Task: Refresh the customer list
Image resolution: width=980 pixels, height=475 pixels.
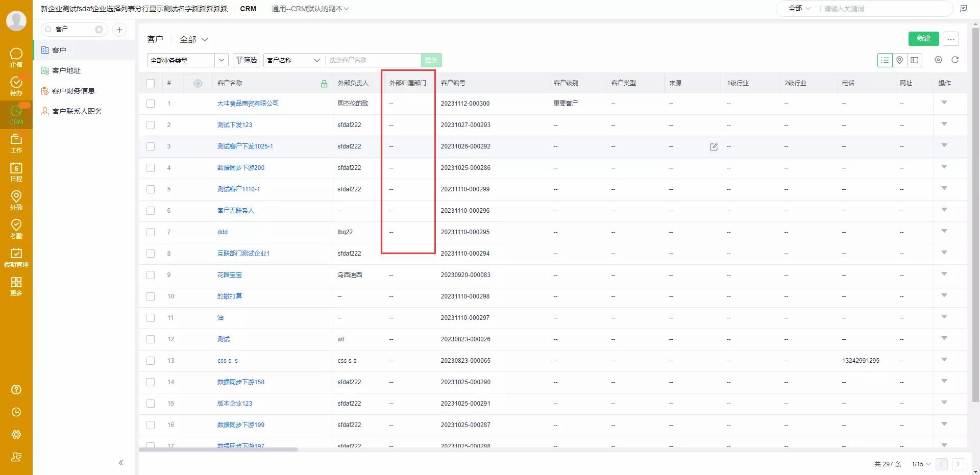Action: click(x=955, y=60)
